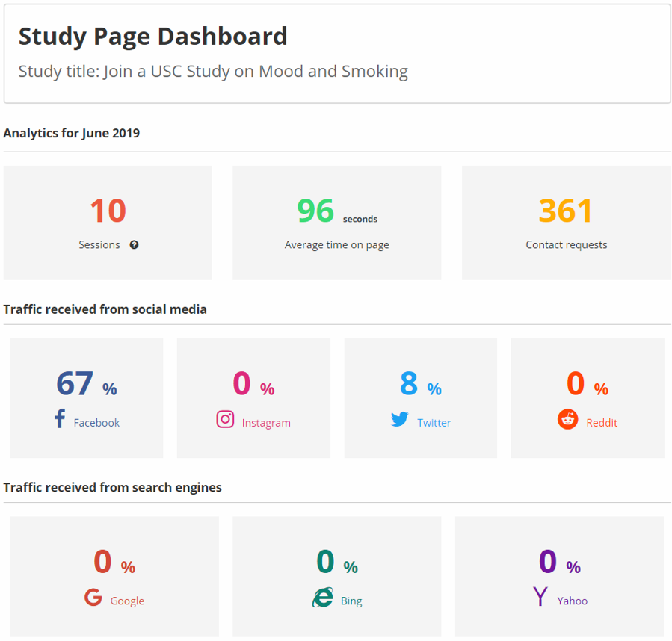Click the 10 sessions count

(x=108, y=211)
